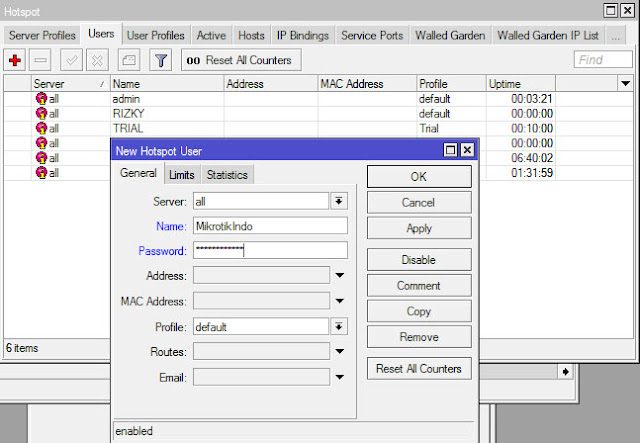Screen dimensions: 640x443
Task: Select the TRIAL row user icon
Action: (x=41, y=128)
